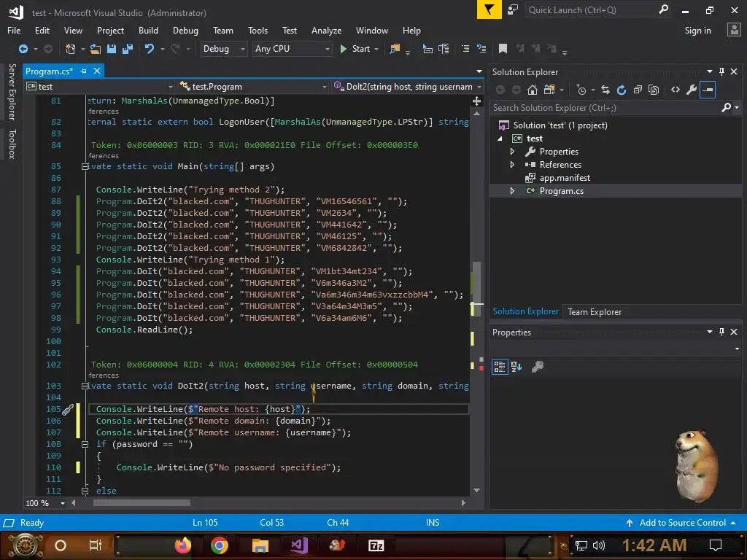Expand the References node in Solution Explorer
This screenshot has width=747, height=560.
(x=512, y=165)
